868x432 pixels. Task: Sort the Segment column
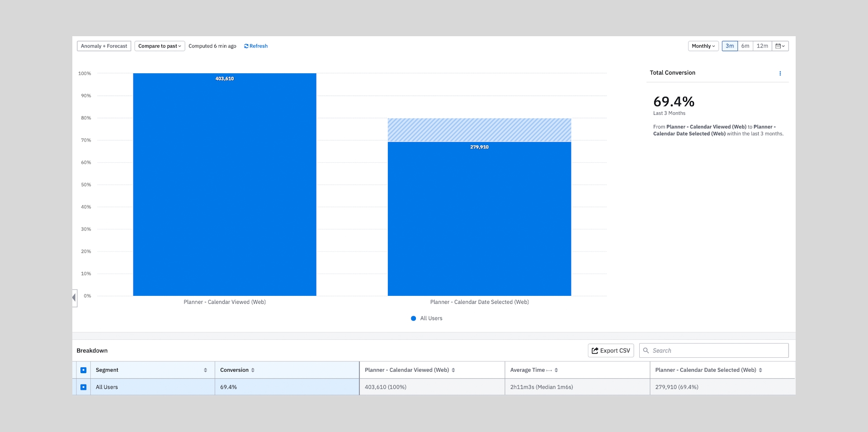coord(205,370)
